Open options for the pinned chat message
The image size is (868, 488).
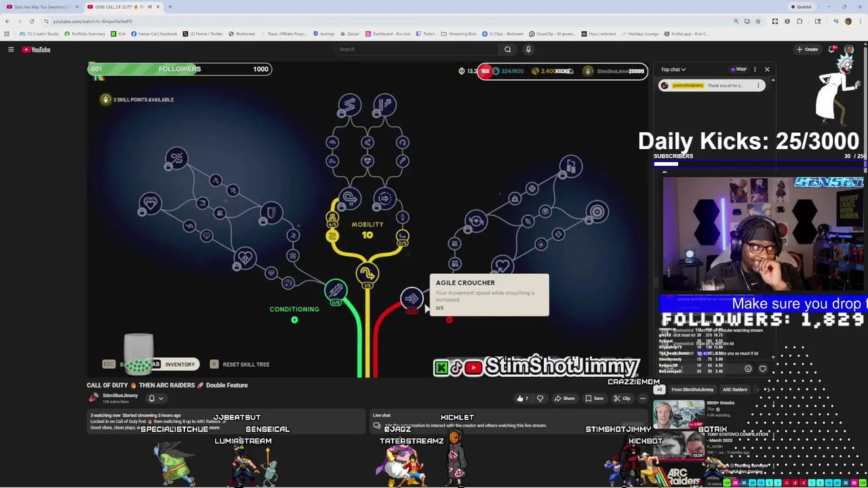[758, 85]
